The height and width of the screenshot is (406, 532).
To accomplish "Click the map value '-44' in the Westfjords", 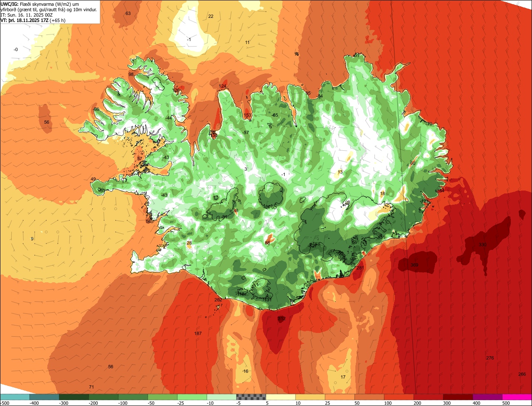I will [168, 118].
